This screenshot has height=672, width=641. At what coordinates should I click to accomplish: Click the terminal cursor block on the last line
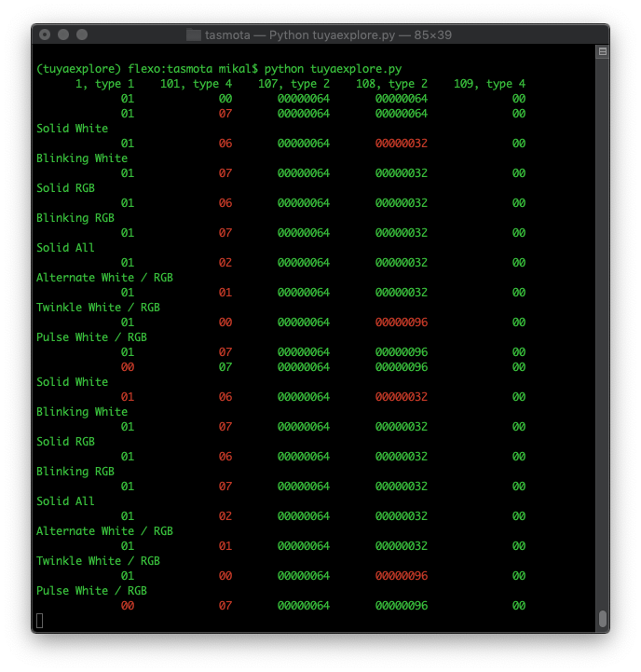[x=40, y=621]
